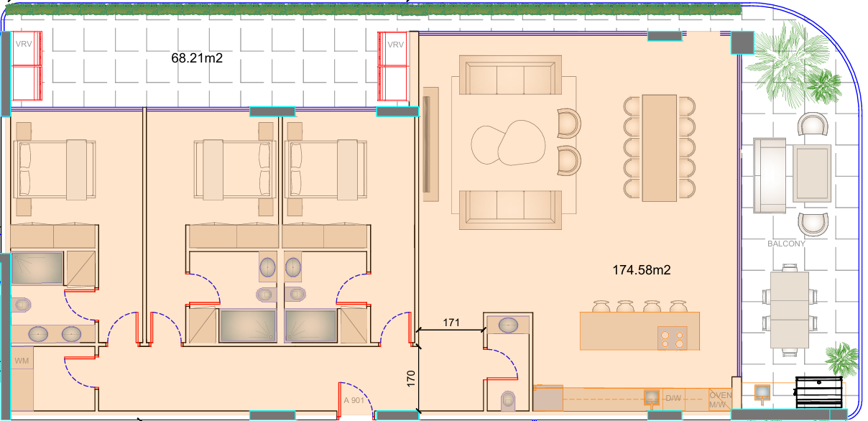868x421 pixels.
Task: Select the kitchen counter sink next to D/W
Action: (651, 397)
